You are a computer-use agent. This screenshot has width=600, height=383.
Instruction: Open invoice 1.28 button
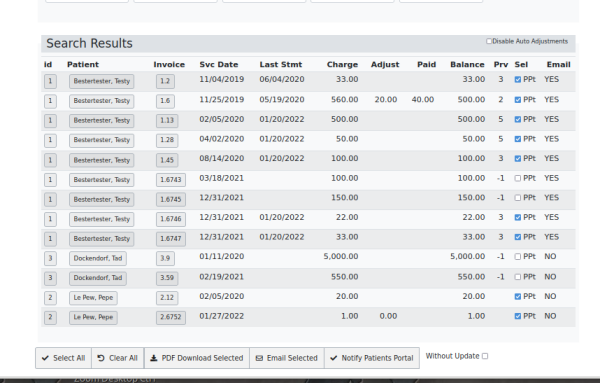coord(167,140)
